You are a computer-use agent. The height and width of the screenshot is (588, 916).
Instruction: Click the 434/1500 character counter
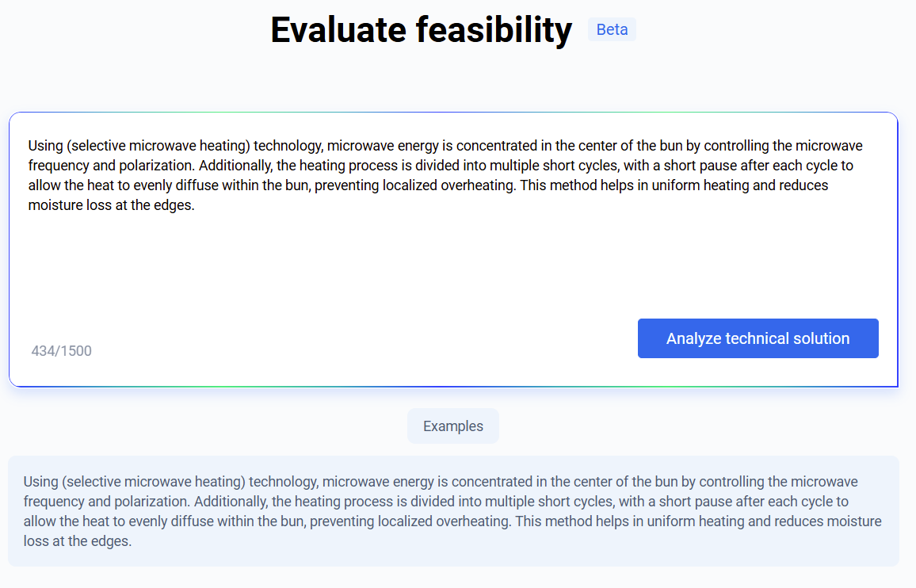[62, 351]
